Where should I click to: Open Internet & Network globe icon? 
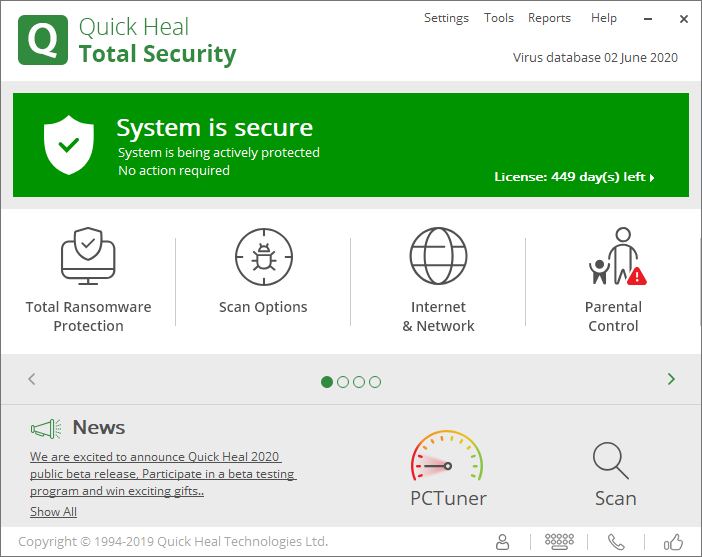(438, 257)
